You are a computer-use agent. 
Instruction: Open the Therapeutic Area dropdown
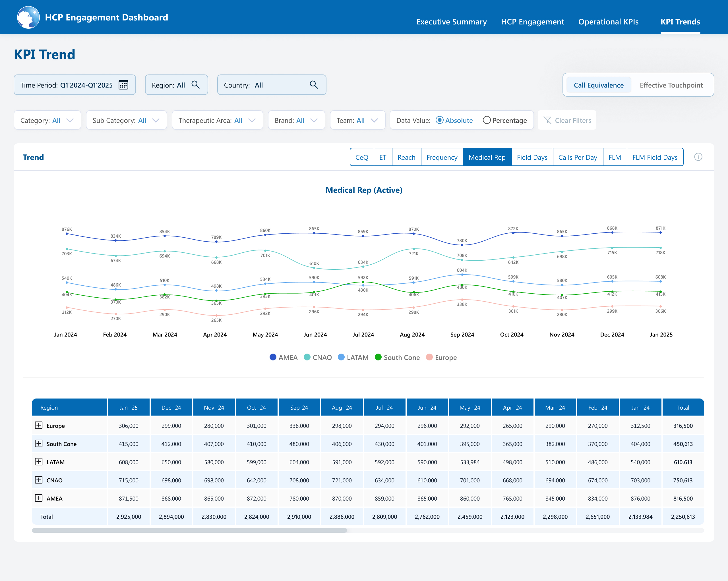pyautogui.click(x=217, y=120)
